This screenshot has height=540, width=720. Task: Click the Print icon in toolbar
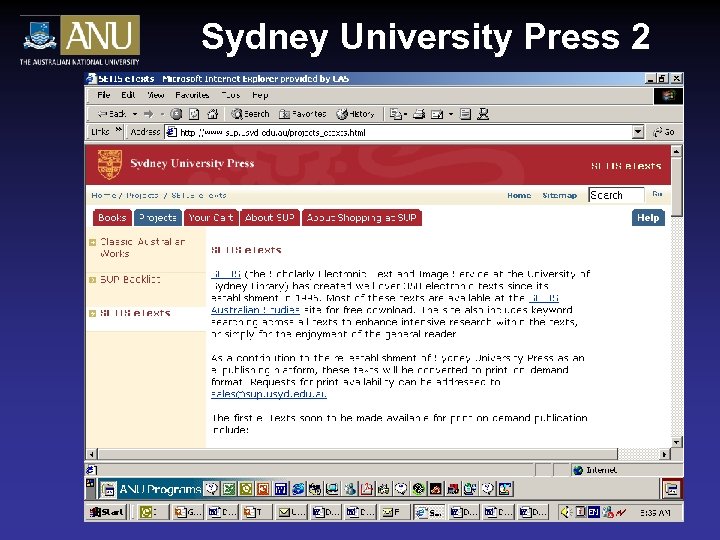(x=419, y=114)
